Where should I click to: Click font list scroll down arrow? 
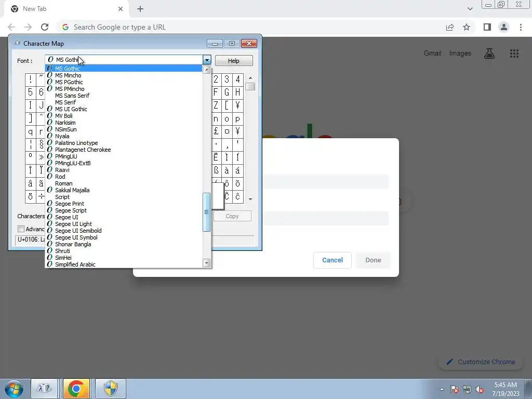(x=206, y=263)
